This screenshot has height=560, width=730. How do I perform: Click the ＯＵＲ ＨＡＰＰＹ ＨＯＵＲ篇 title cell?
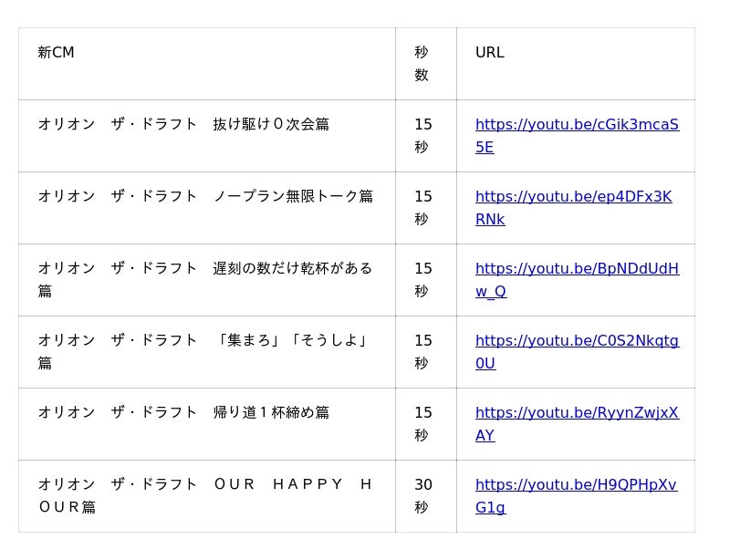tap(206, 496)
